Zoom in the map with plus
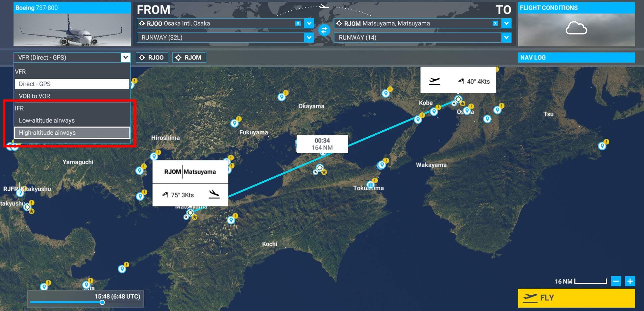This screenshot has width=644, height=311. [x=630, y=281]
